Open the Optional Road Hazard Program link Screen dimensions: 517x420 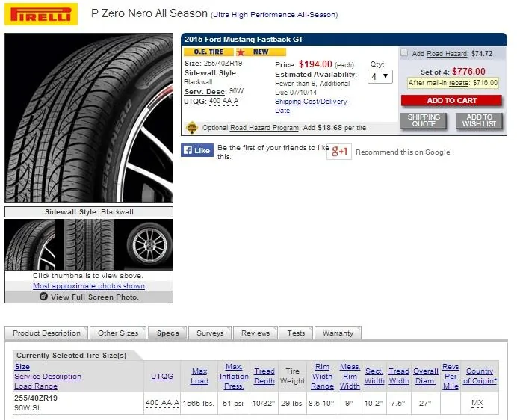pyautogui.click(x=264, y=128)
